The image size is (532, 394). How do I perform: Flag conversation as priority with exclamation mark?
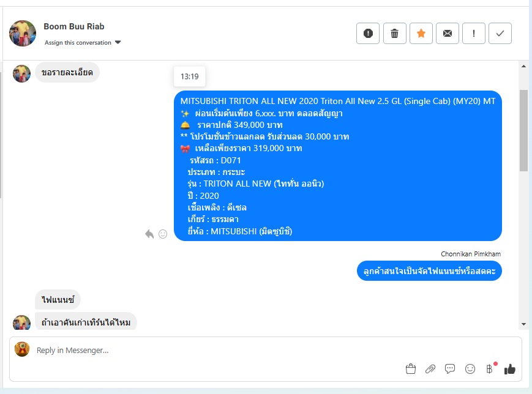474,33
